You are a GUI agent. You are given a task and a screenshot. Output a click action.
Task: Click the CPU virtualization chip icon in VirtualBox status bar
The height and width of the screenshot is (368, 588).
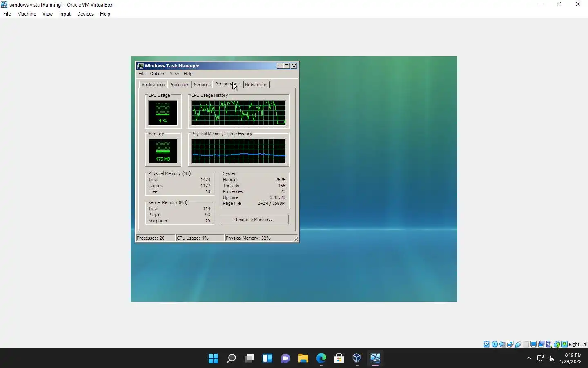pyautogui.click(x=549, y=344)
